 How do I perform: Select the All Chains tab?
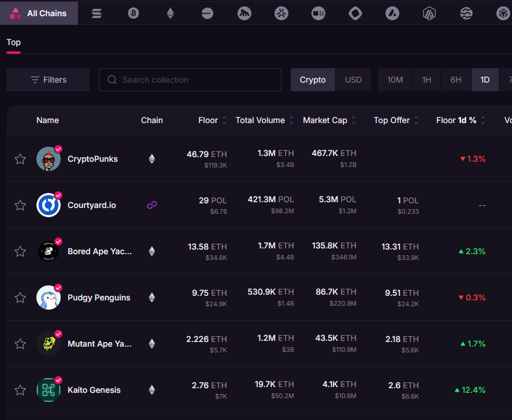click(39, 13)
